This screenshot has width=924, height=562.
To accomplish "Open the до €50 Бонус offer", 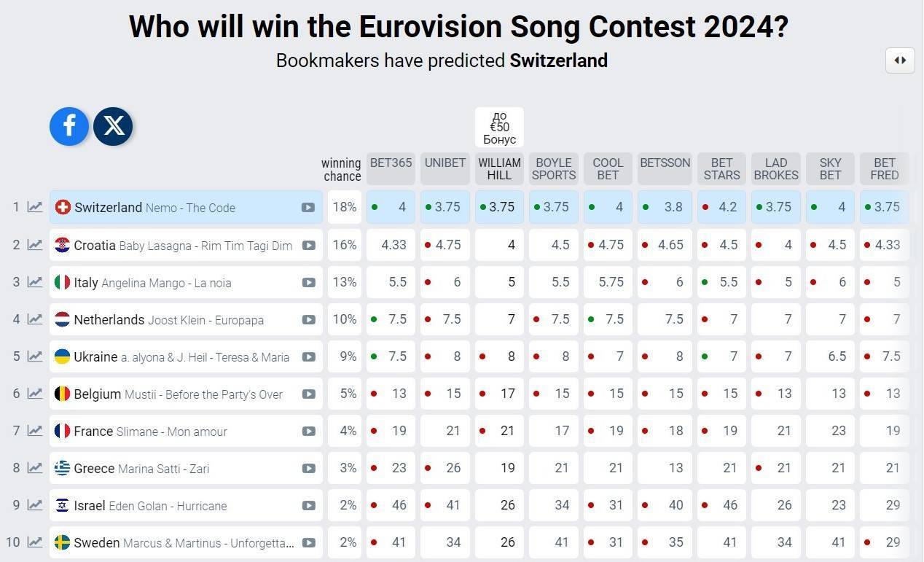I will (500, 128).
